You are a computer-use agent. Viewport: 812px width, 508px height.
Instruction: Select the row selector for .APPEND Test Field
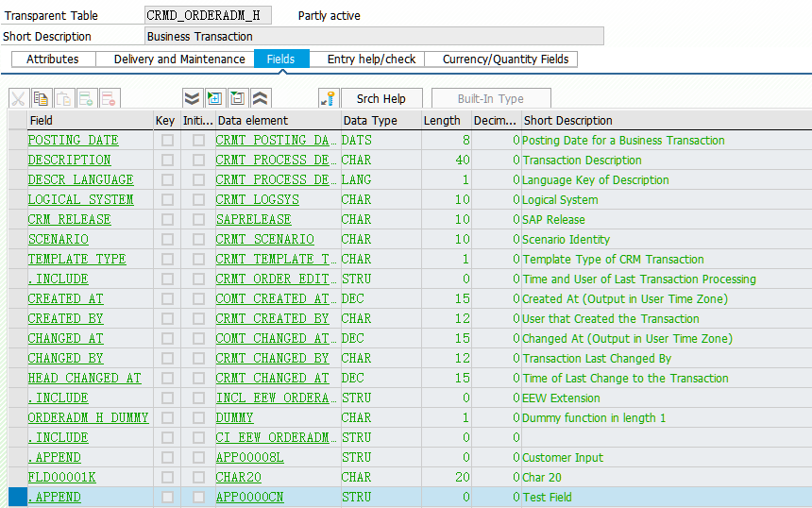[17, 497]
